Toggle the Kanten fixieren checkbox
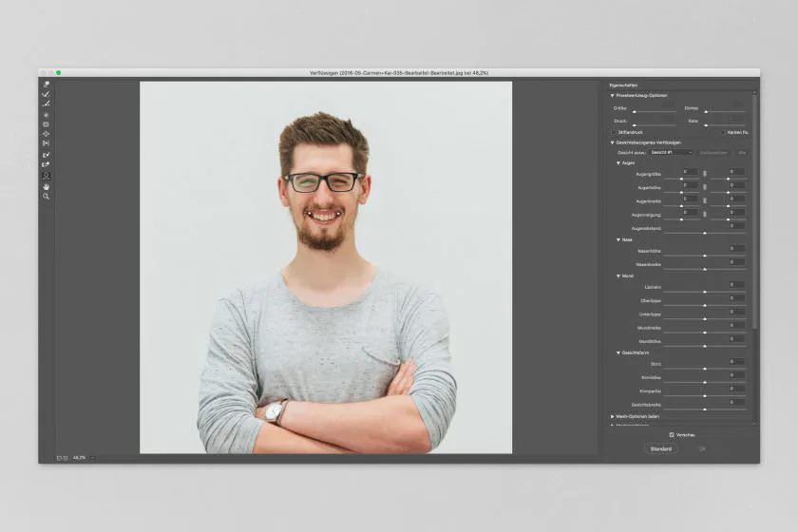Viewport: 798px width, 532px height. tap(722, 132)
